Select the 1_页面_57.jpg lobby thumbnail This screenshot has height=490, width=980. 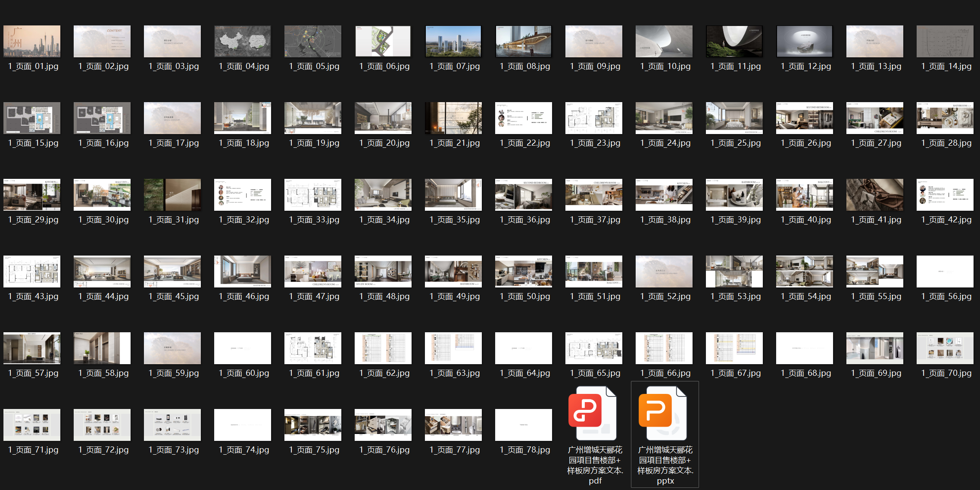pyautogui.click(x=32, y=348)
